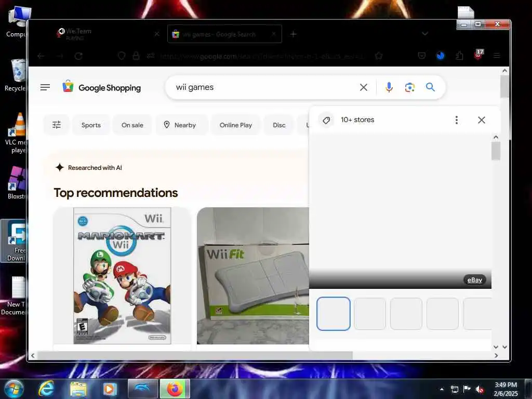Select the VLC media player desktop icon
Viewport: 532px width, 399px height.
15,133
